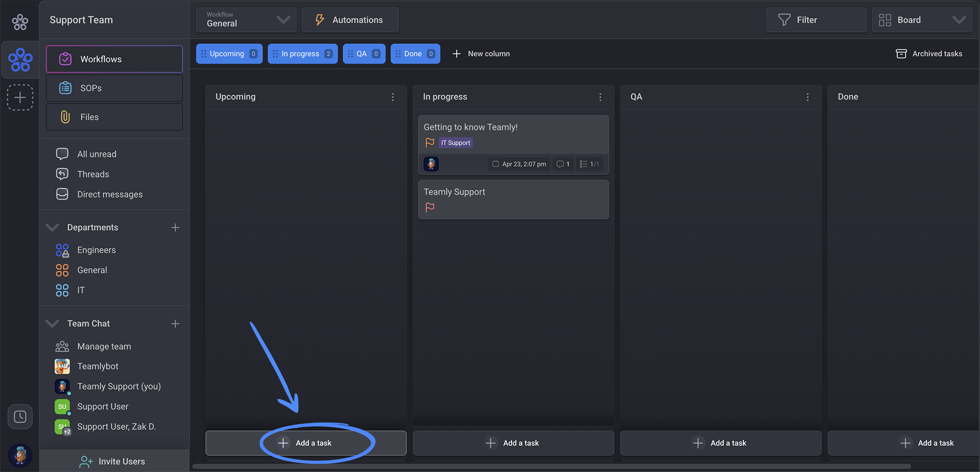The width and height of the screenshot is (980, 472).
Task: Add a task in Upcoming column
Action: (306, 443)
